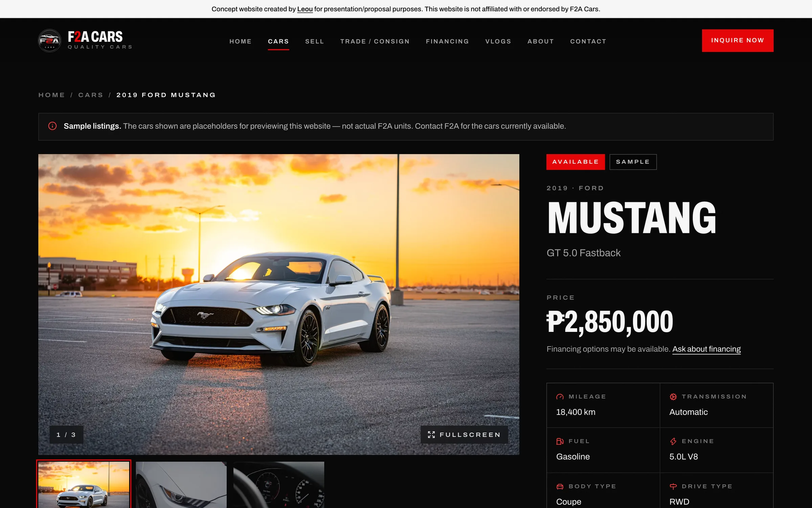Screen dimensions: 812x508
Task: Open the Financing navigation item
Action: tap(447, 41)
